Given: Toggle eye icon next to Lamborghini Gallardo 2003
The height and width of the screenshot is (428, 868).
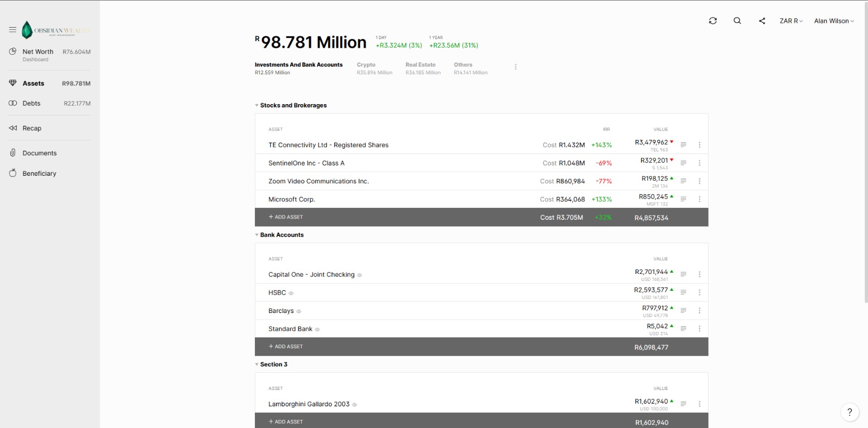Looking at the screenshot, I should click(355, 405).
